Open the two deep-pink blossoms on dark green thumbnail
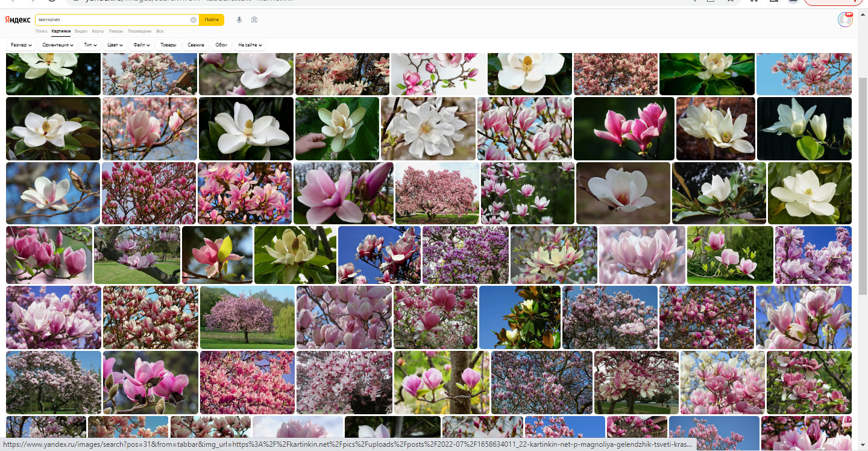Viewport: 868px width, 451px height. pyautogui.click(x=624, y=128)
